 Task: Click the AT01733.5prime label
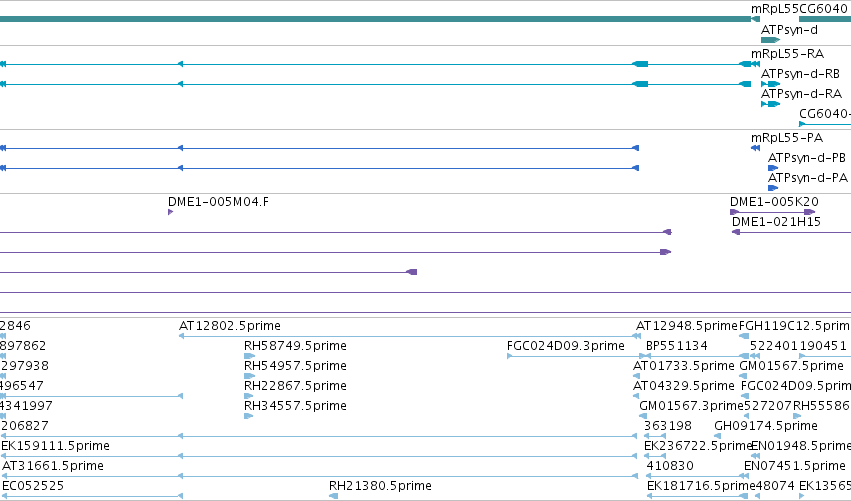[x=684, y=366]
